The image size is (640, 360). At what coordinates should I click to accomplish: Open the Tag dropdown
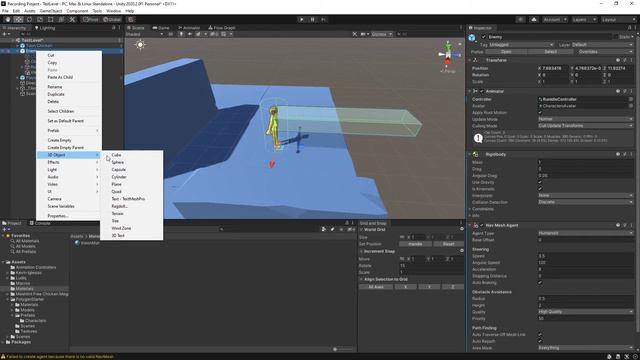point(522,44)
